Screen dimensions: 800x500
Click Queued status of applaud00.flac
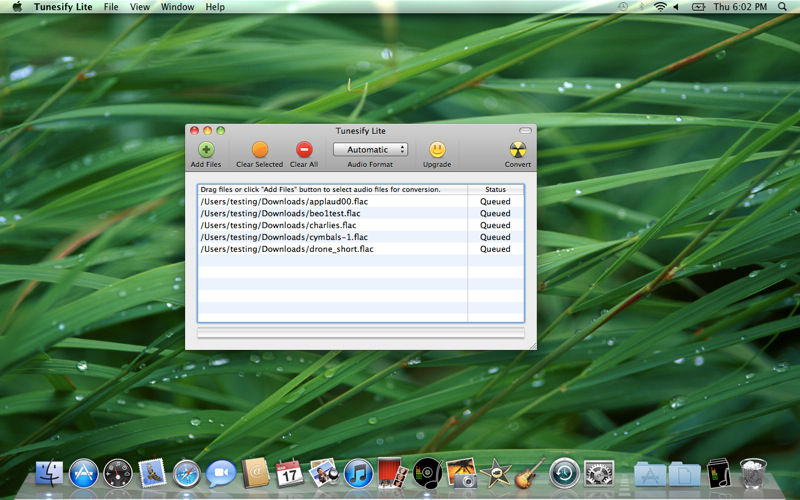495,202
